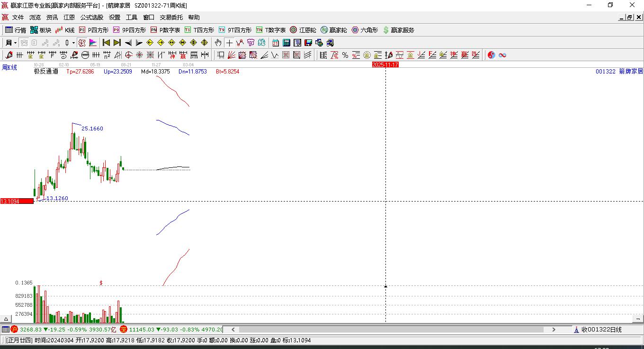Open the candlestick type dropdown arrow
This screenshot has height=349, width=644.
(x=73, y=43)
